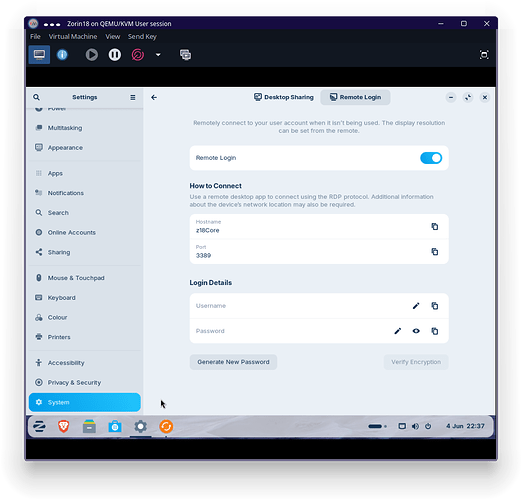Switch to the graphical console view button
This screenshot has height=499, width=522.
click(39, 55)
